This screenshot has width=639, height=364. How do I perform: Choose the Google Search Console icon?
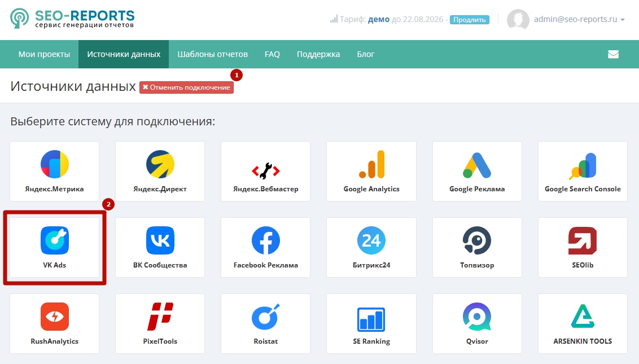pyautogui.click(x=583, y=166)
